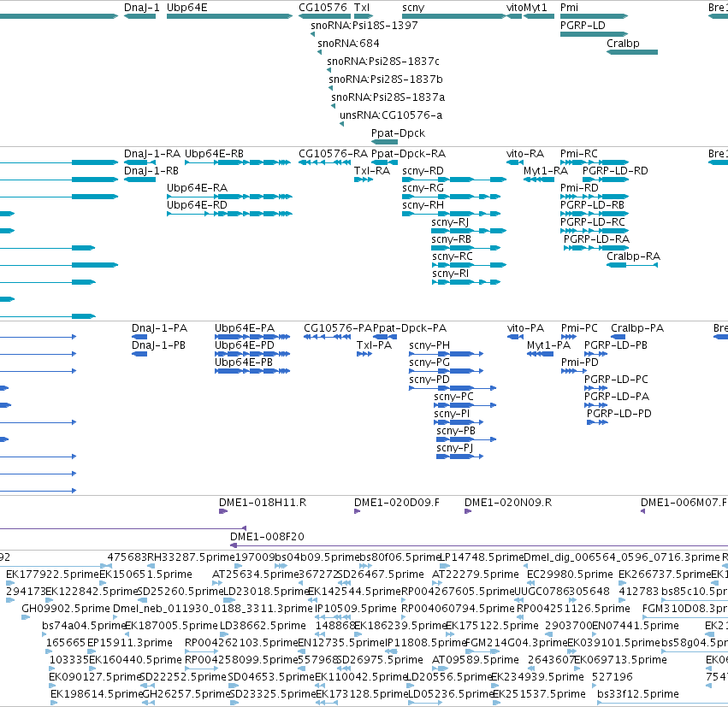Select the Ubp64E-RA transcript label
Image resolution: width=728 pixels, height=707 pixels.
pyautogui.click(x=197, y=188)
